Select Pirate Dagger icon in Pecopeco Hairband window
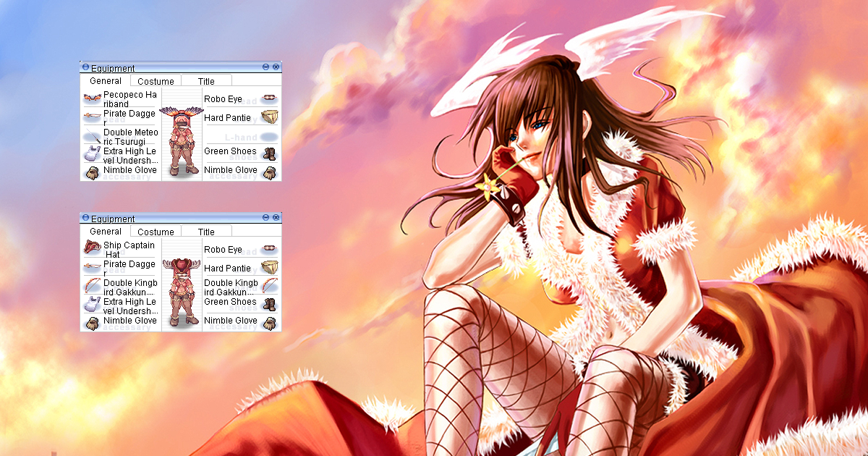 (92, 116)
